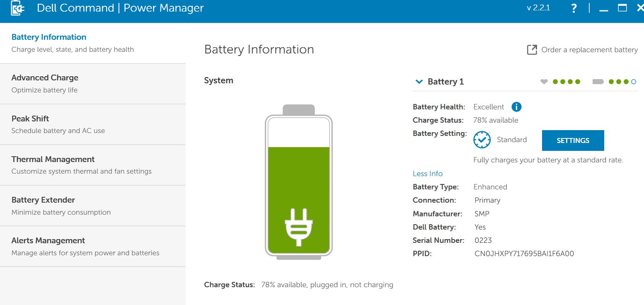Collapse the Battery 1 section chevron
This screenshot has width=644, height=305.
point(419,82)
